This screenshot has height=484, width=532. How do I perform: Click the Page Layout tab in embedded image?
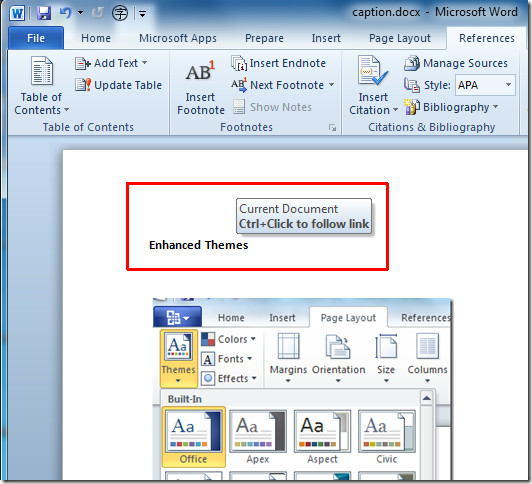(348, 317)
